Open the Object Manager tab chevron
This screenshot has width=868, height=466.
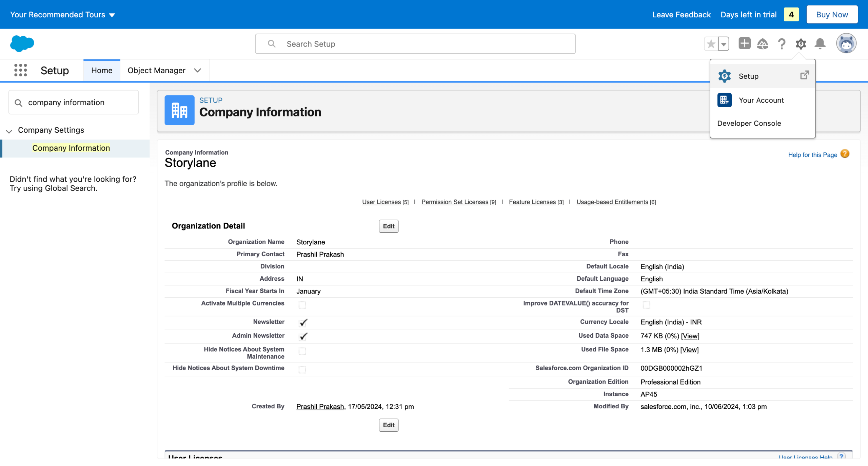198,70
